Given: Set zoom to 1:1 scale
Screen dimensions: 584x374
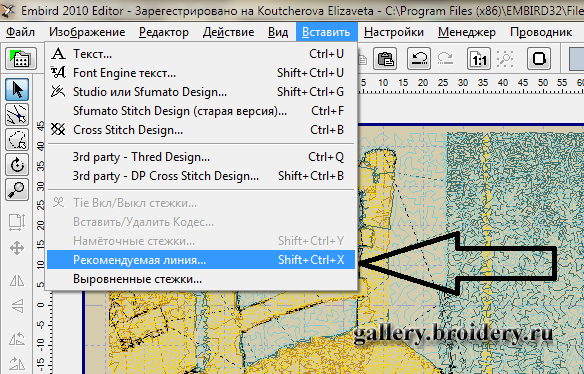Looking at the screenshot, I should point(479,58).
